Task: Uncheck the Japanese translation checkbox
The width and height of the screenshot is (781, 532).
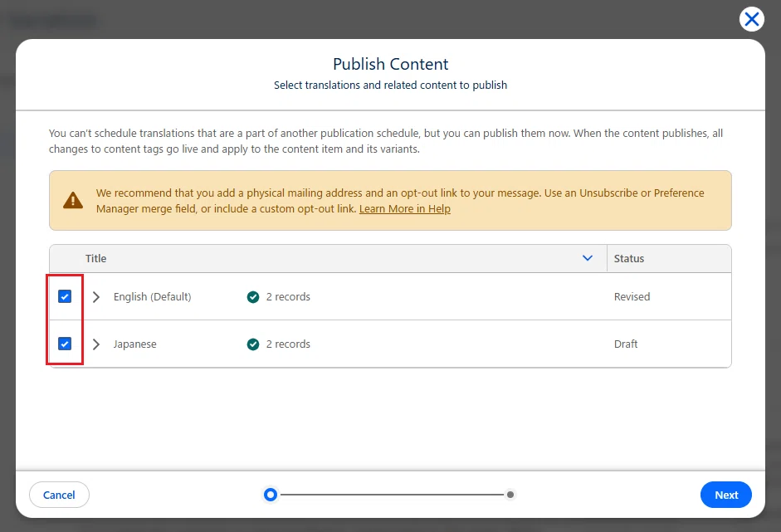Action: pos(65,344)
